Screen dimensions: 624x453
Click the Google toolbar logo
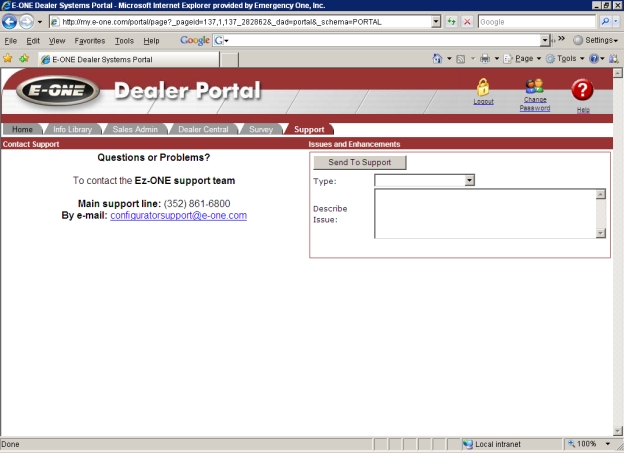point(195,40)
